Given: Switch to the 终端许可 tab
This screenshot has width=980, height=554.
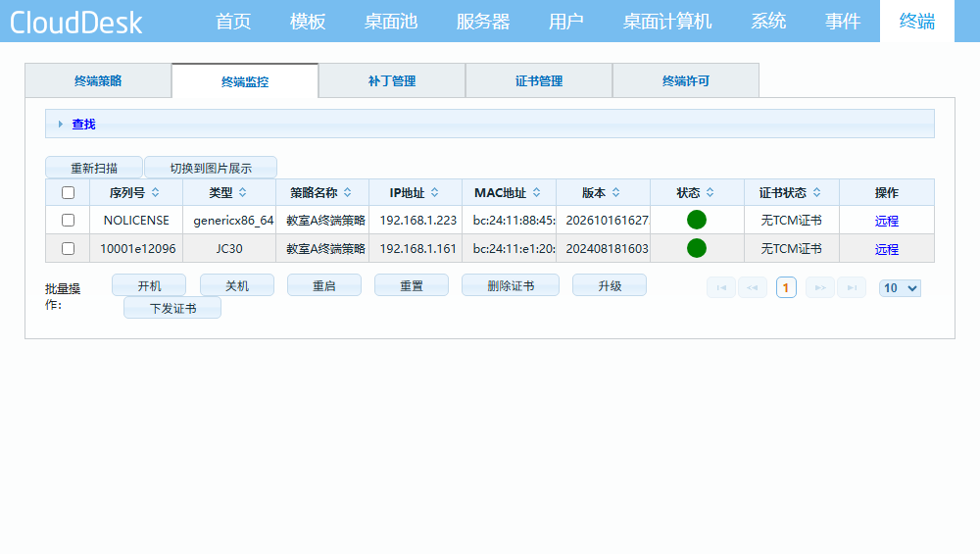Looking at the screenshot, I should pyautogui.click(x=686, y=80).
